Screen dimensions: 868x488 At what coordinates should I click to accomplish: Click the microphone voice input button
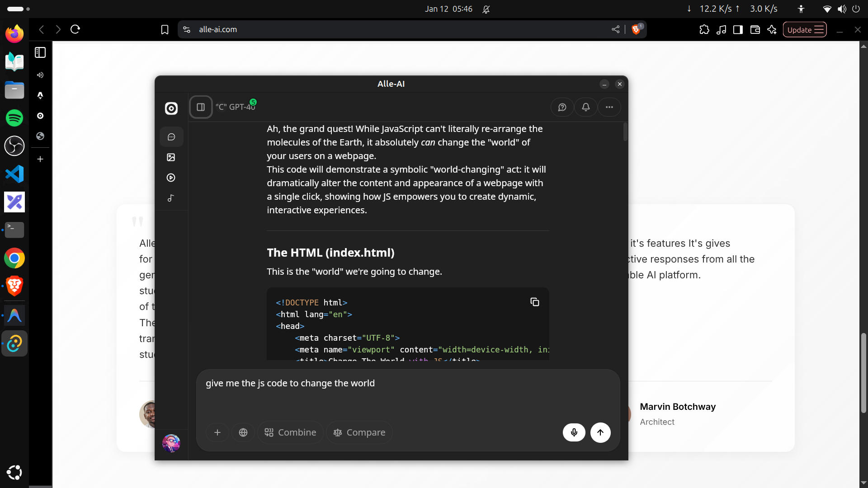pyautogui.click(x=574, y=432)
